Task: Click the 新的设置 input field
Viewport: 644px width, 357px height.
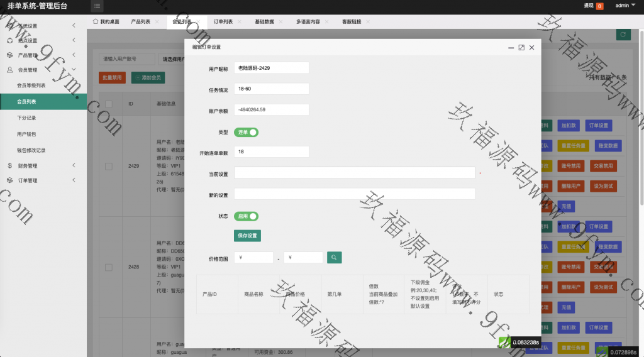Action: 354,194
